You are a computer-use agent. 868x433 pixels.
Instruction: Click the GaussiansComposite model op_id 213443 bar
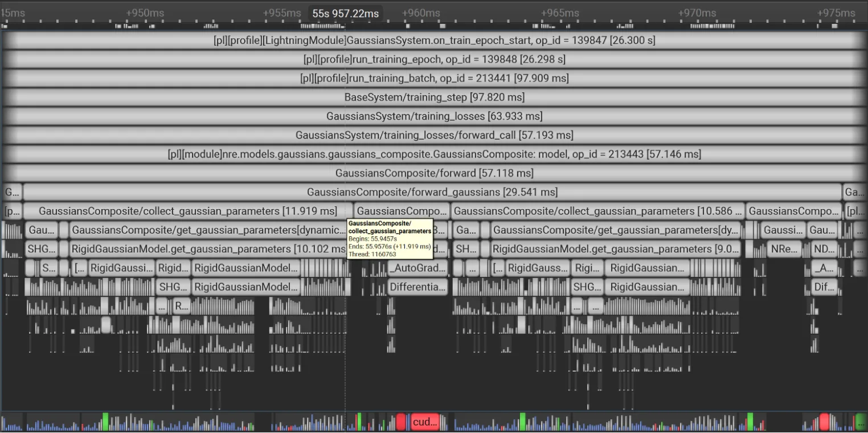pyautogui.click(x=434, y=154)
